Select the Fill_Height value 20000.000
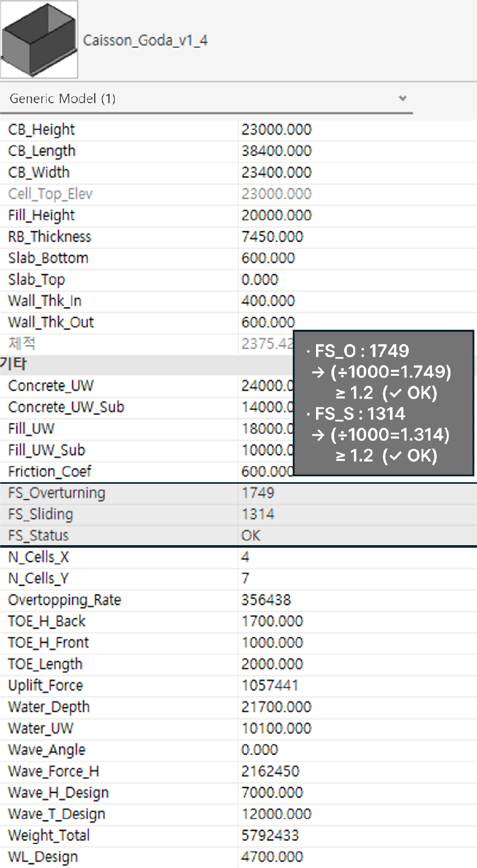 point(276,215)
